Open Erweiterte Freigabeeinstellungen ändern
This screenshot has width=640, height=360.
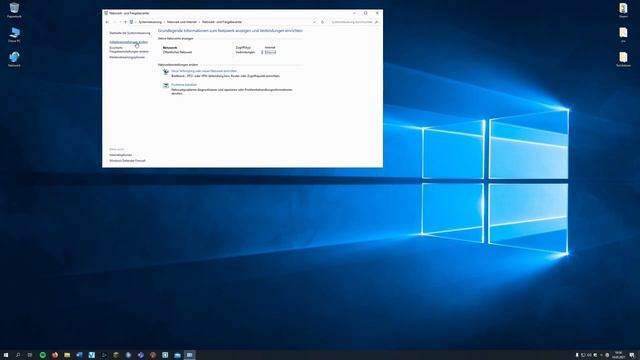pyautogui.click(x=129, y=50)
